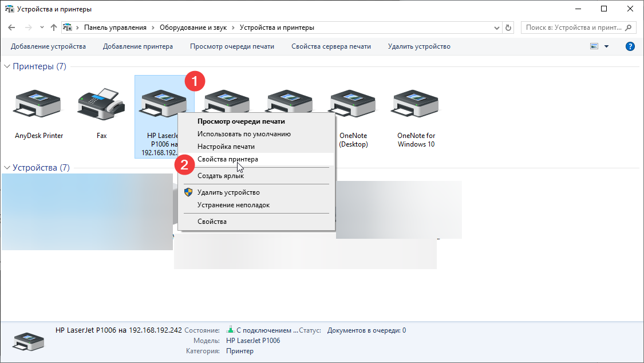This screenshot has width=644, height=363.
Task: Click the Back navigation arrow
Action: coord(12,27)
